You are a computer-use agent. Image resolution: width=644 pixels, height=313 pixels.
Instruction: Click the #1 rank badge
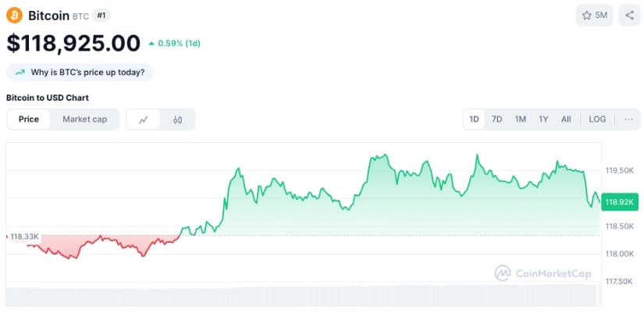(x=101, y=16)
